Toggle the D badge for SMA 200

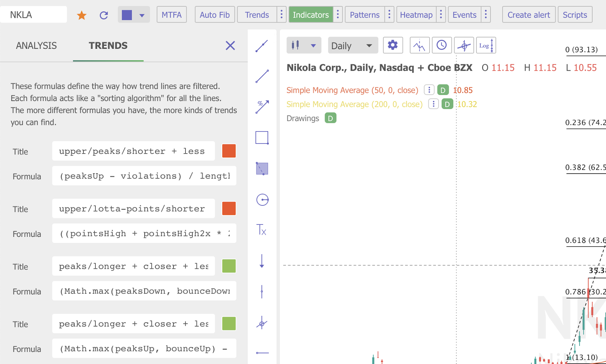[447, 104]
